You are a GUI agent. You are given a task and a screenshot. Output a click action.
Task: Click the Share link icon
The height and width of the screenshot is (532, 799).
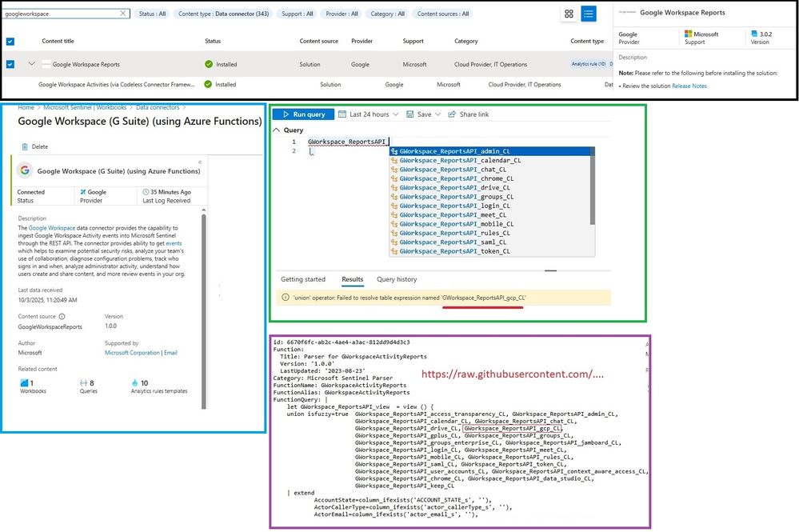coord(451,114)
